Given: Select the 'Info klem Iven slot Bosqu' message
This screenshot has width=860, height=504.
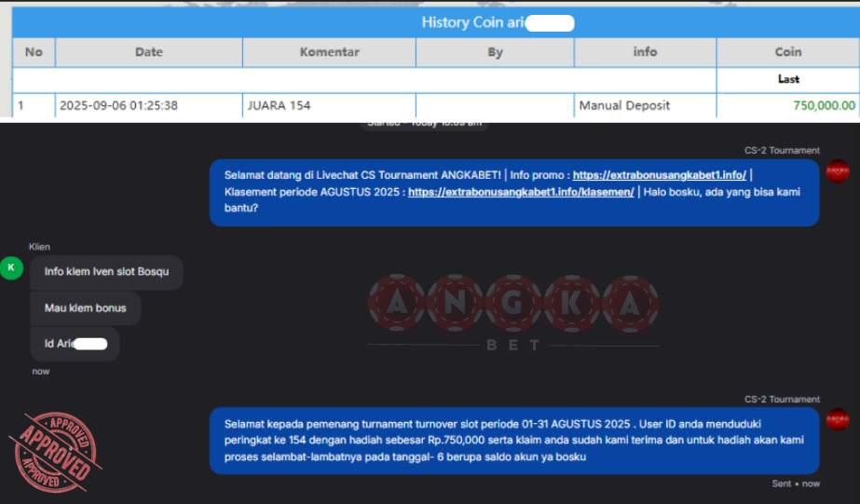Looking at the screenshot, I should (x=106, y=272).
